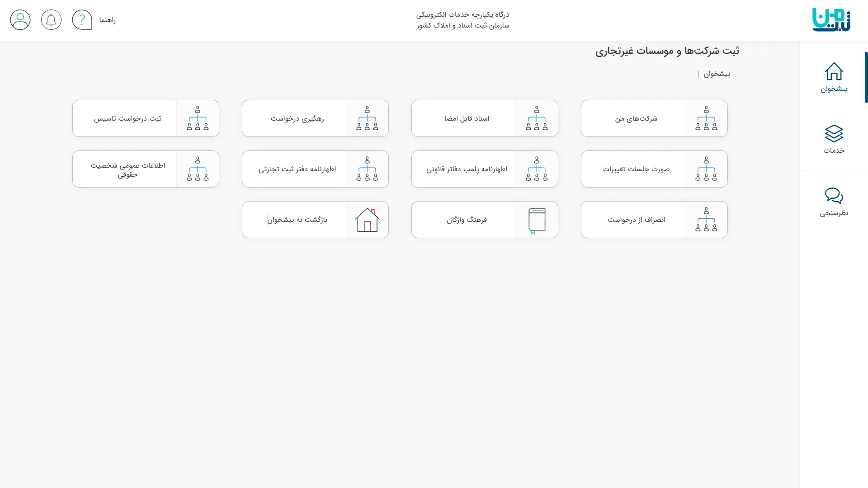868x488 pixels.
Task: Open انصراف از درخواست
Action: point(633,220)
